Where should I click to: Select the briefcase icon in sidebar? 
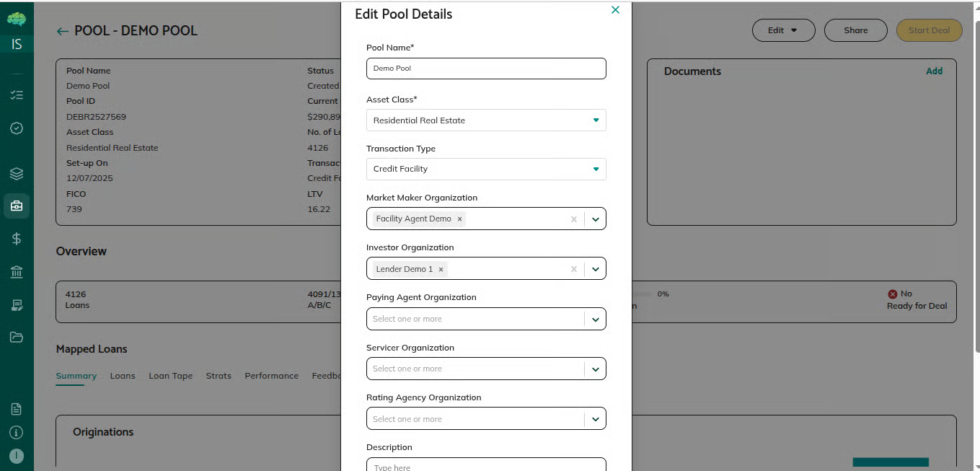coord(17,206)
